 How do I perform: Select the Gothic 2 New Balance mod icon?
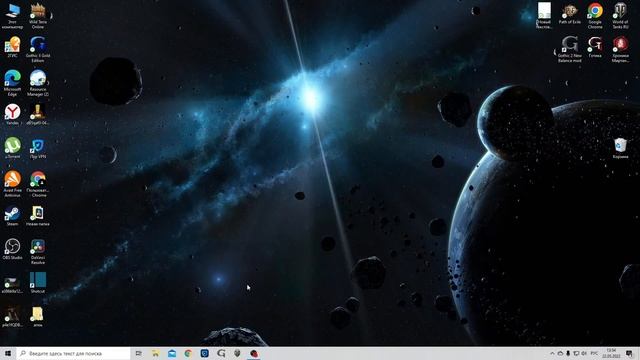[570, 49]
